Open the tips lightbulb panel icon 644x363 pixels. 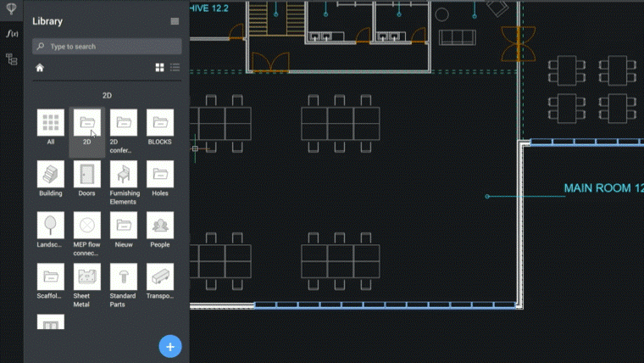click(x=12, y=8)
